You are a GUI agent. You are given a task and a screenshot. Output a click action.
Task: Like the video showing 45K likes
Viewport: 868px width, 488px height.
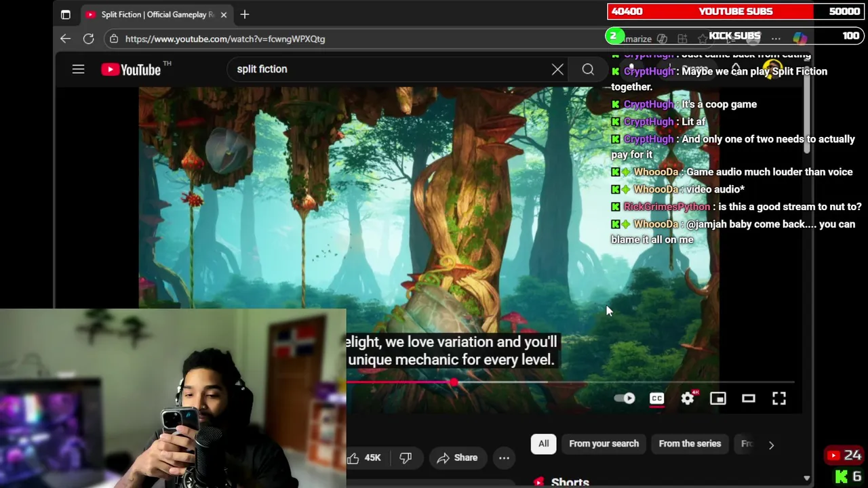coord(365,458)
